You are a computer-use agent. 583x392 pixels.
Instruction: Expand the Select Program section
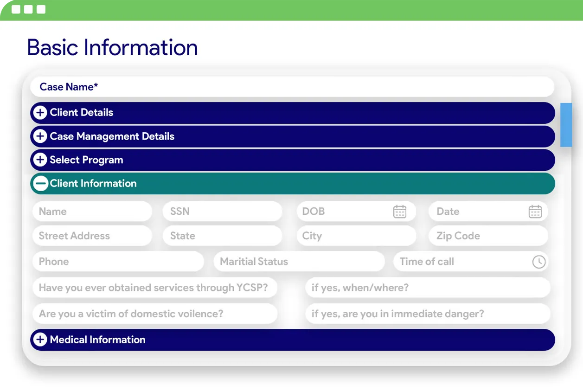40,160
